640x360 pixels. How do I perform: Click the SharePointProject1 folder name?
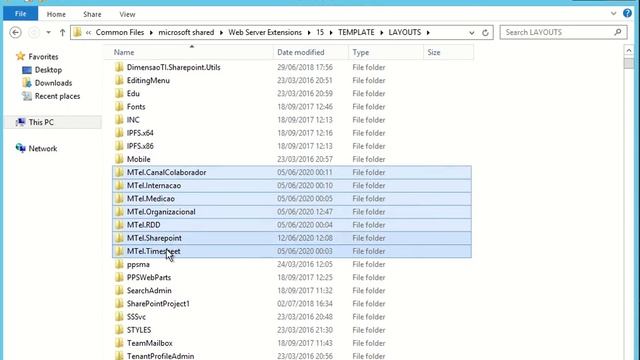coord(158,304)
